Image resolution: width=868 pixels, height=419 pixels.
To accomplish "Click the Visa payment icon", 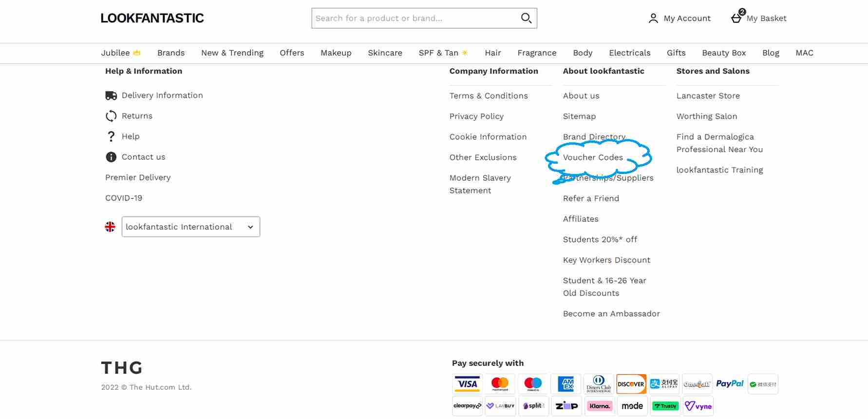I will coord(467,384).
